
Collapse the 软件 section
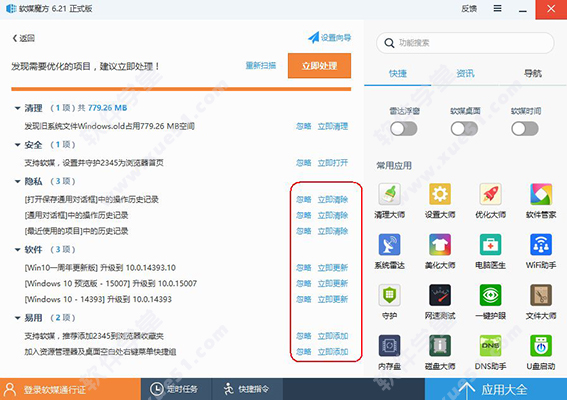click(17, 250)
